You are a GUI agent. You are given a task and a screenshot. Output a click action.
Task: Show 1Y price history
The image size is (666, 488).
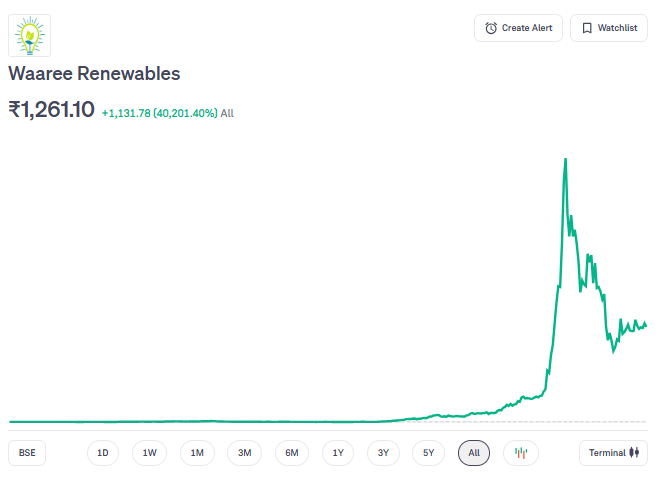coord(338,453)
